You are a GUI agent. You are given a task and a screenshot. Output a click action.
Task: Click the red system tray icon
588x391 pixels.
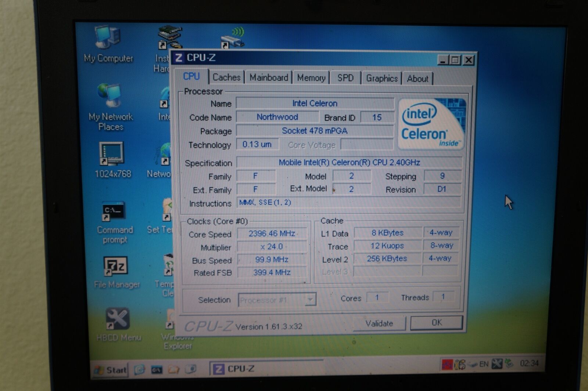click(447, 365)
